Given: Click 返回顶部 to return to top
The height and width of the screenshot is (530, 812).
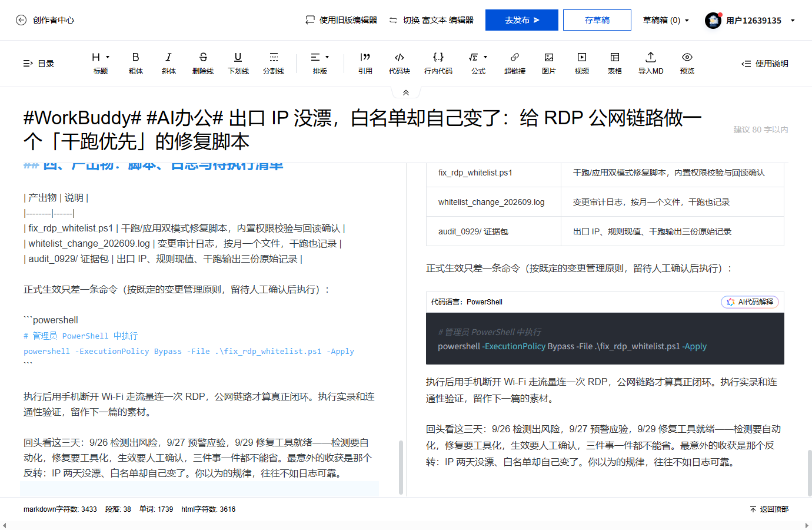Looking at the screenshot, I should [x=769, y=509].
